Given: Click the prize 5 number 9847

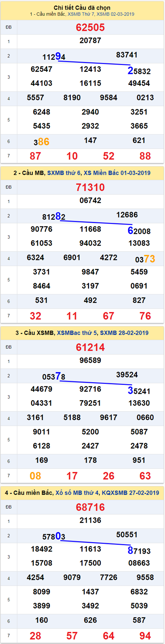Looking at the screenshot, I should (x=90, y=272).
